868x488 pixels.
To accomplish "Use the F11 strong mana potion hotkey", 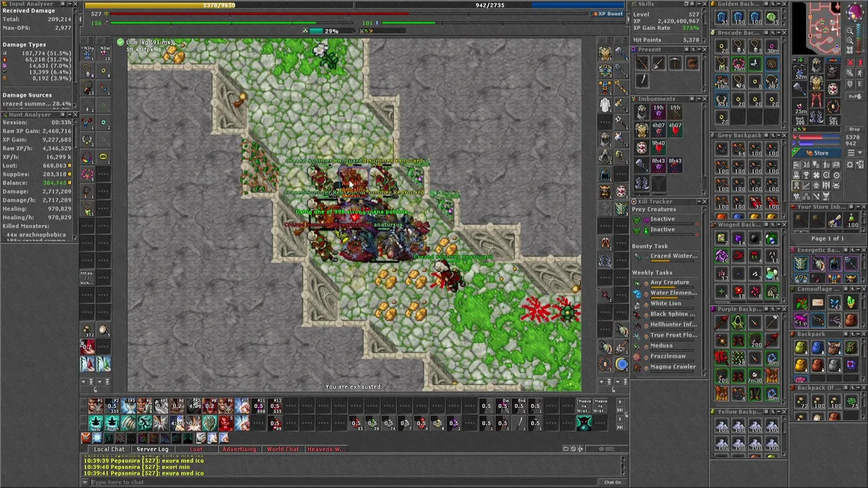I will coord(258,406).
